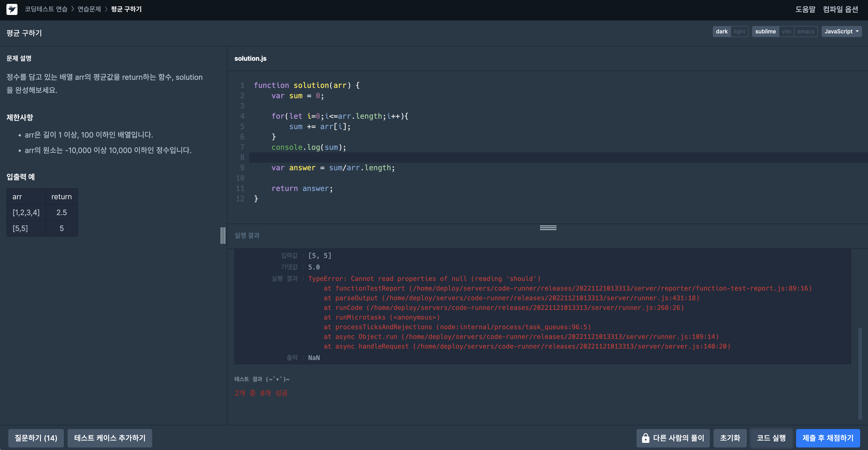This screenshot has width=868, height=450.
Task: Click the expected value 5.0
Action: tap(314, 267)
